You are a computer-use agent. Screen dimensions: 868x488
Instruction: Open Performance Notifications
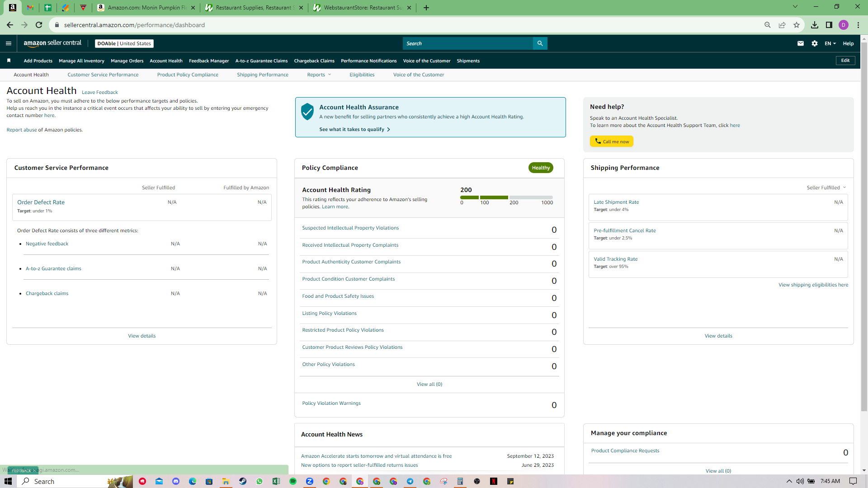[x=369, y=61]
